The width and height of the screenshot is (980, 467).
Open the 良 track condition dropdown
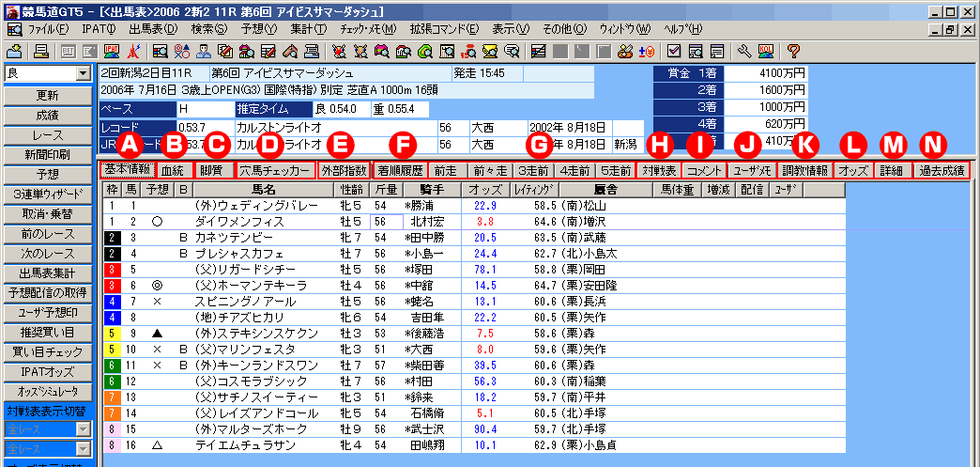tap(83, 73)
